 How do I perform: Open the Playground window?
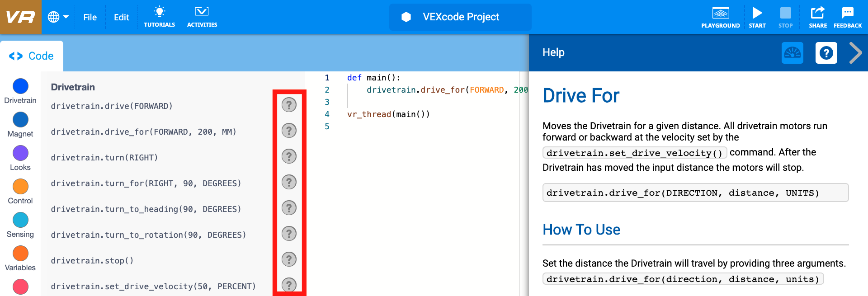click(x=720, y=17)
